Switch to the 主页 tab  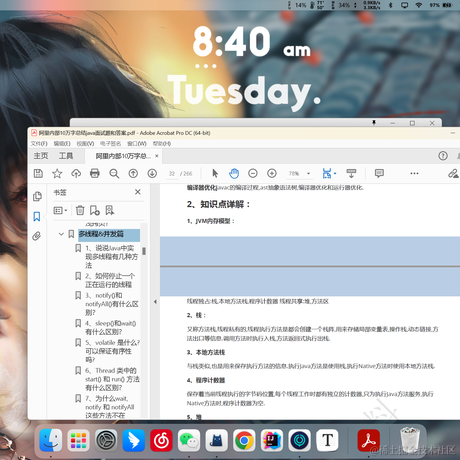pos(41,156)
